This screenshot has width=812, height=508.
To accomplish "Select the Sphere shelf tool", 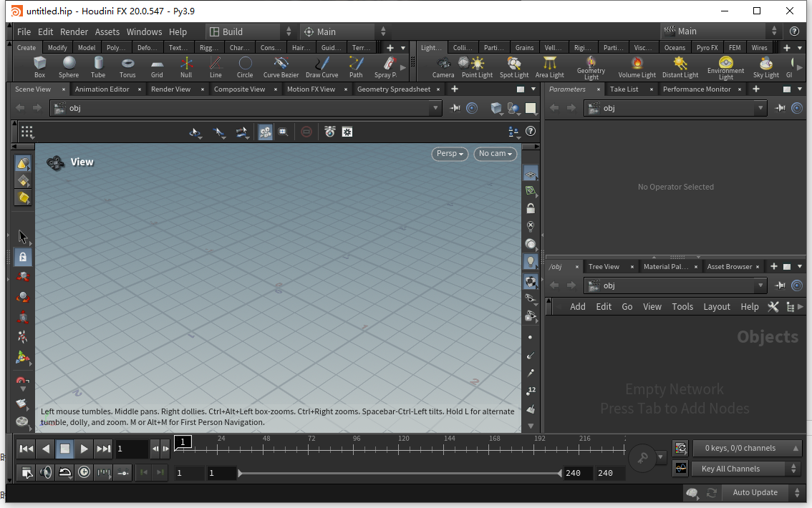I will [69, 67].
